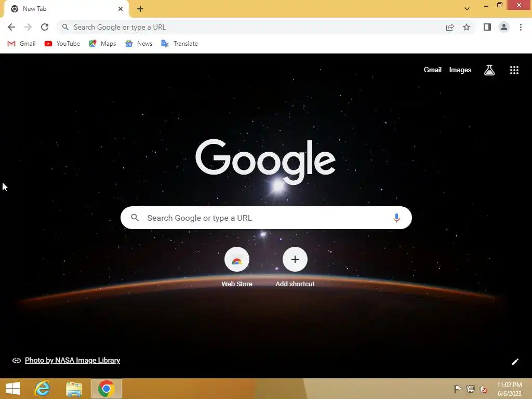The width and height of the screenshot is (532, 399).
Task: Open YouTube bookmark
Action: tap(62, 44)
